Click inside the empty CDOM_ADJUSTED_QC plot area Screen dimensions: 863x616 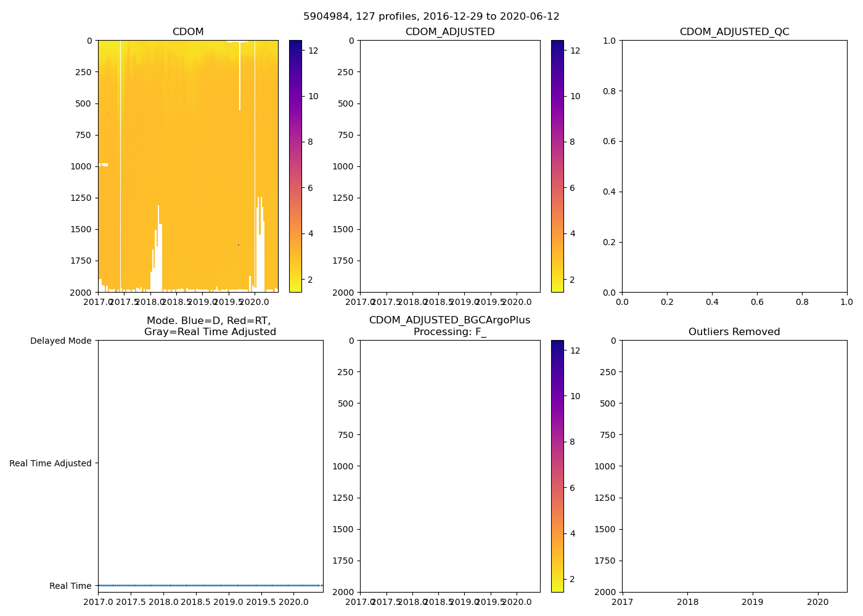tap(734, 166)
